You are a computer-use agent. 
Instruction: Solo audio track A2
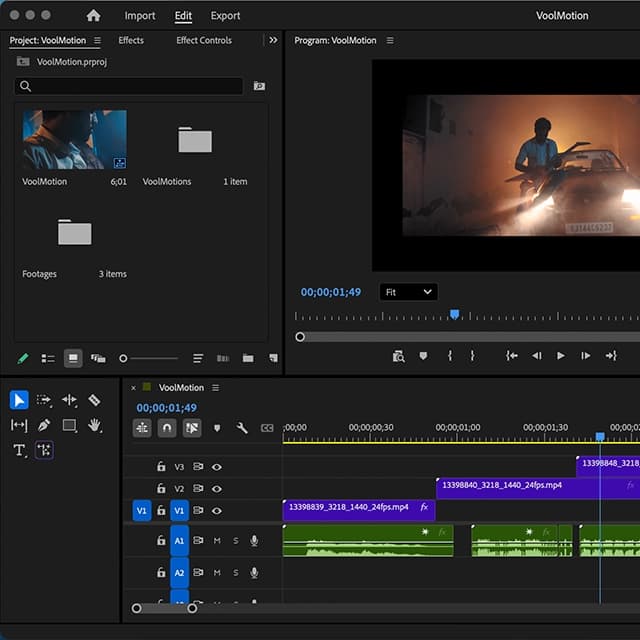click(236, 573)
